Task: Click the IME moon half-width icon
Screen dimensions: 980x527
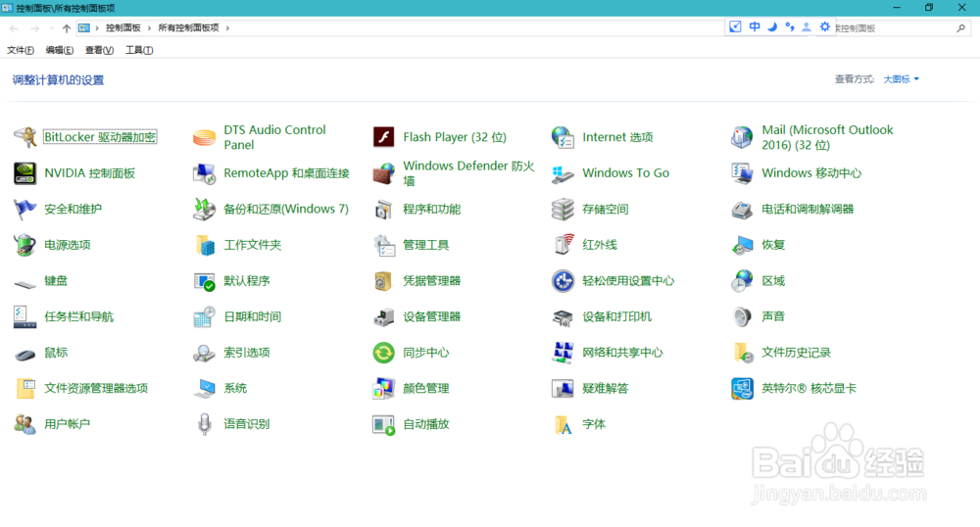Action: point(772,26)
